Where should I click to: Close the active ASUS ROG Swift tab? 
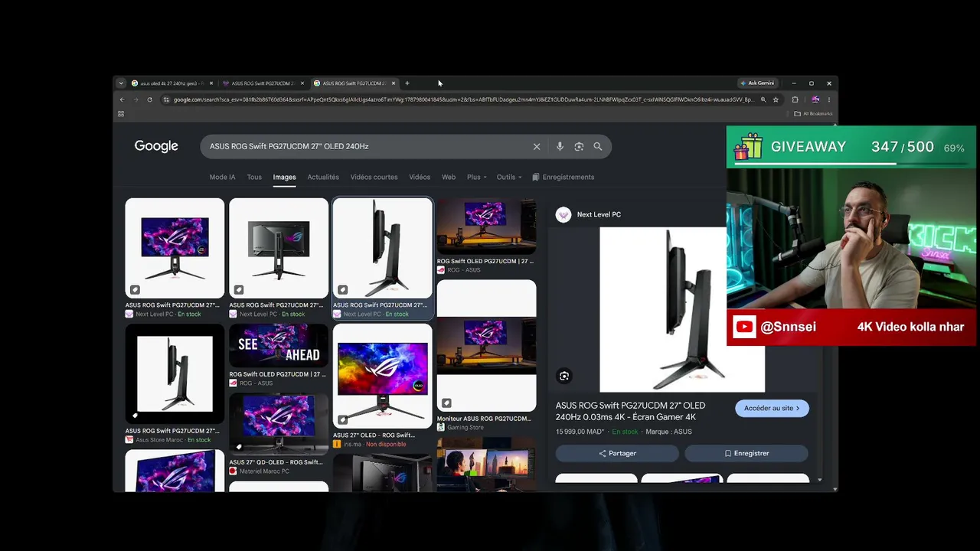[394, 83]
